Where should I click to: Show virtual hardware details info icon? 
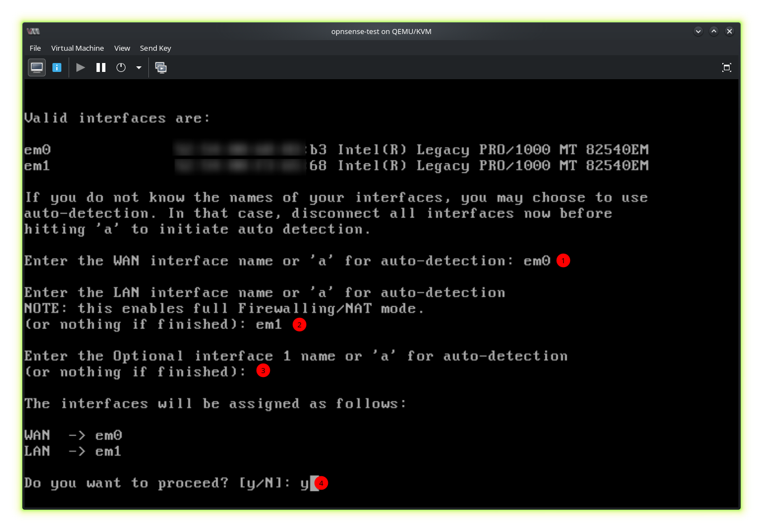pyautogui.click(x=57, y=67)
